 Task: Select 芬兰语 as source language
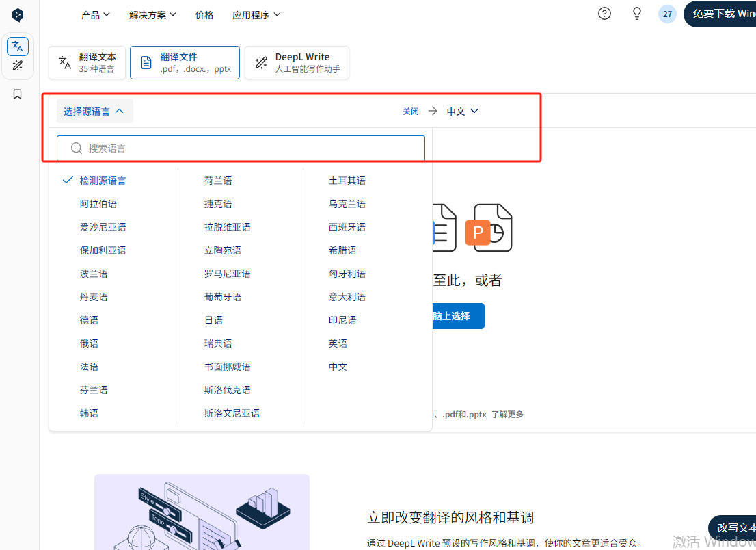click(x=94, y=389)
